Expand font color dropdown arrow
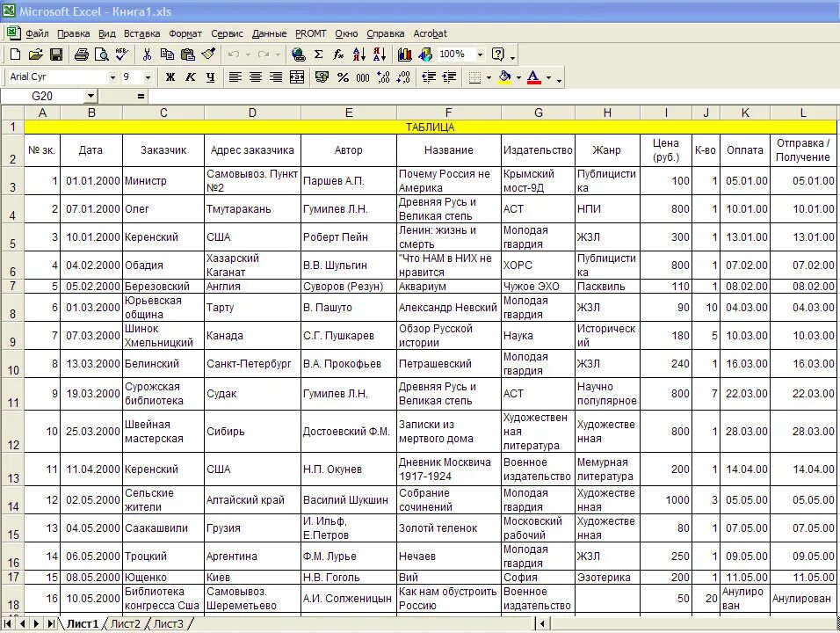 548,77
